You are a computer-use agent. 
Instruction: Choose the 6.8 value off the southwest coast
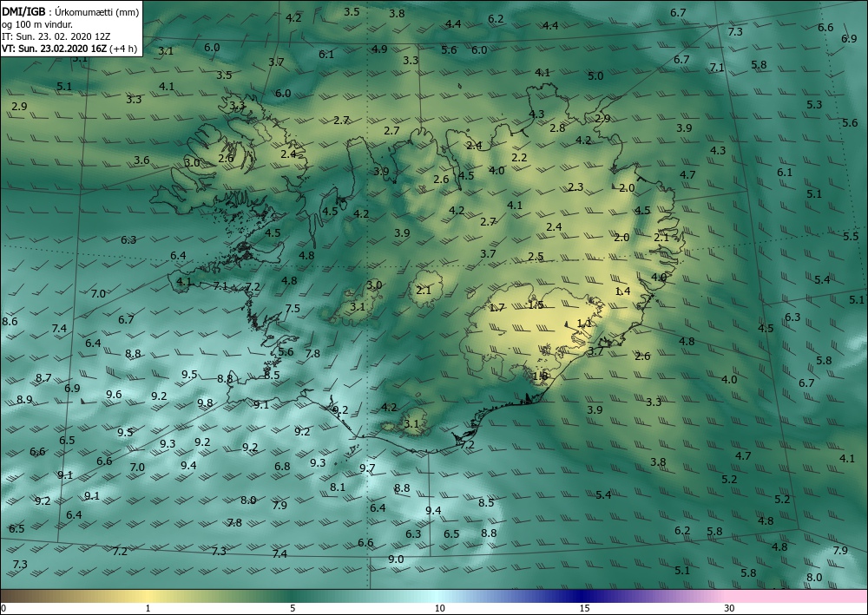coord(282,466)
